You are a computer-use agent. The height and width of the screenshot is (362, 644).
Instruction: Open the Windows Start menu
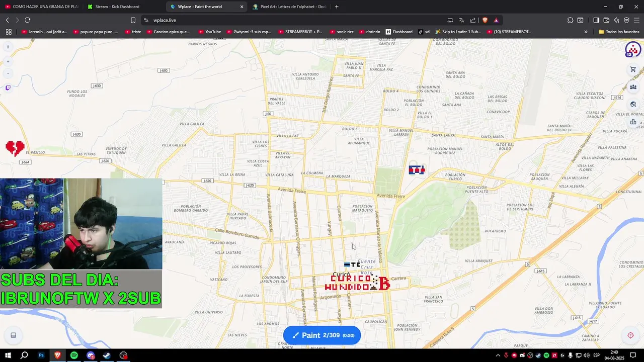(8, 355)
